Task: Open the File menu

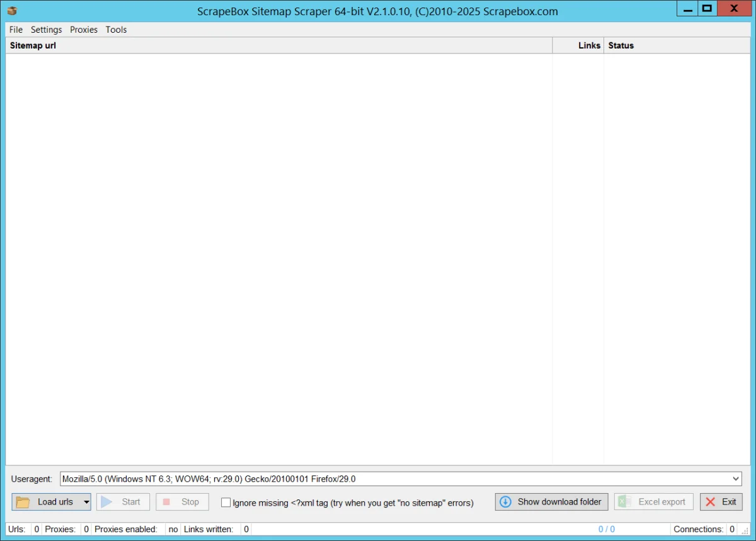Action: coord(16,30)
